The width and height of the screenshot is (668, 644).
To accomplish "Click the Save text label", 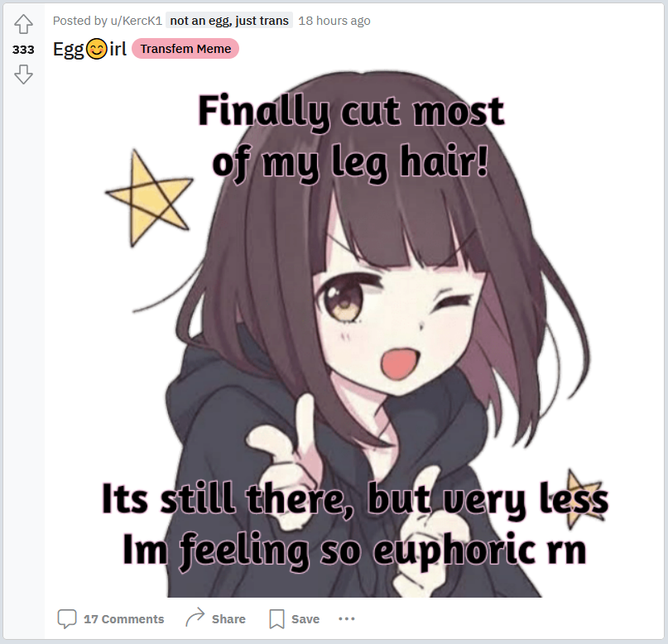I will [x=305, y=619].
